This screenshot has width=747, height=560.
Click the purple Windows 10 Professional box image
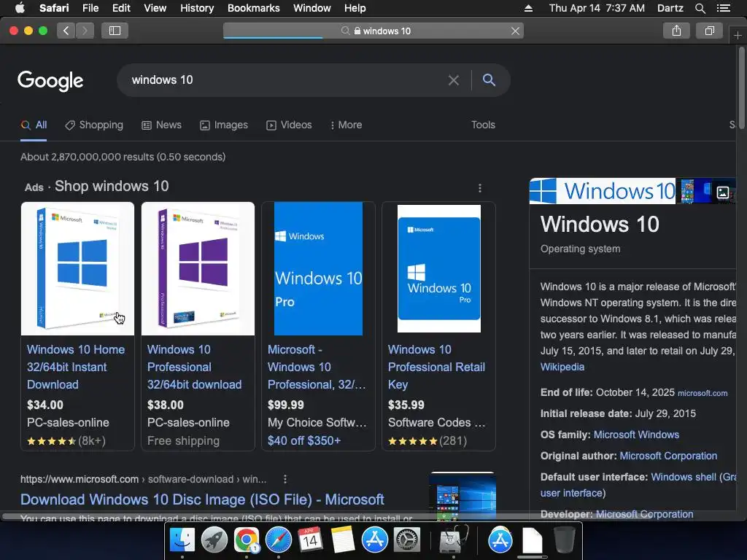pos(198,268)
